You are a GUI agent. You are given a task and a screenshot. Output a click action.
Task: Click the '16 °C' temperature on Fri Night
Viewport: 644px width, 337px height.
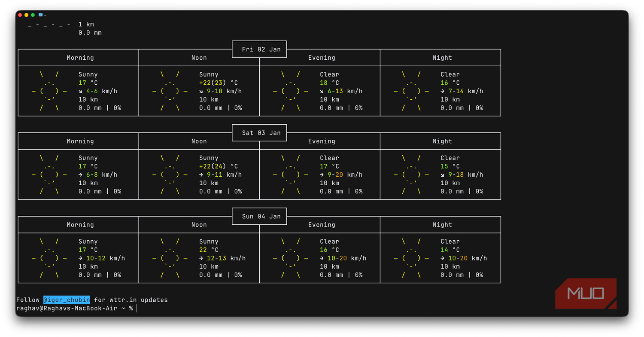pyautogui.click(x=450, y=83)
